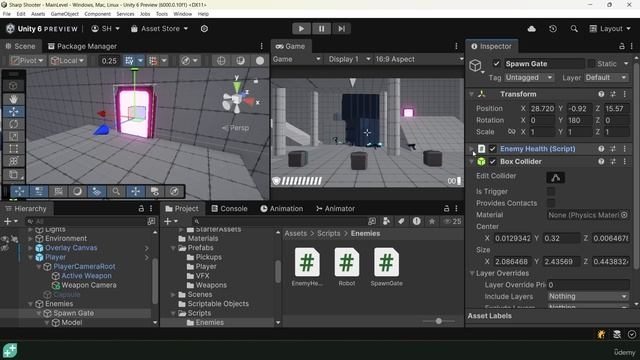Open the Assets menu
Screen dimensions: 640x360
(38, 14)
